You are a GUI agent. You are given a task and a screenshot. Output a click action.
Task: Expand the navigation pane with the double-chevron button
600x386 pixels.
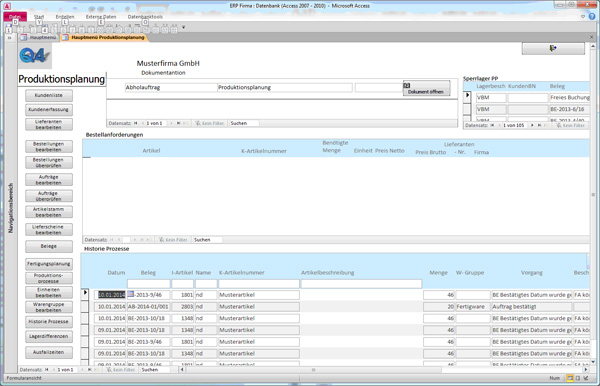pos(10,37)
